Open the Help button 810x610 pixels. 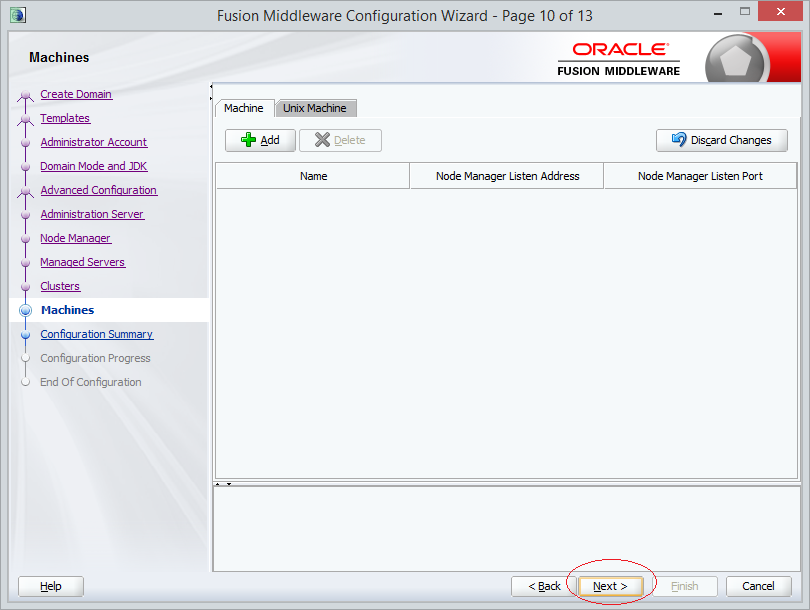tap(51, 586)
